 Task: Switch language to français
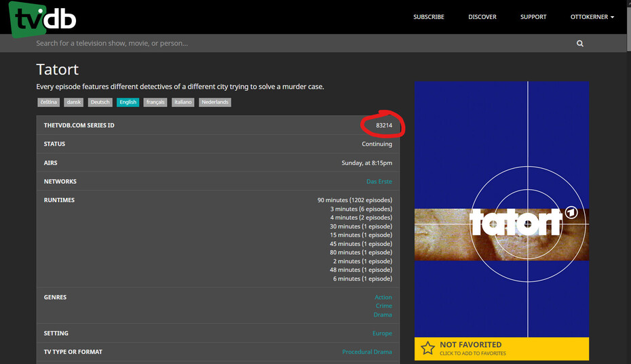click(155, 102)
